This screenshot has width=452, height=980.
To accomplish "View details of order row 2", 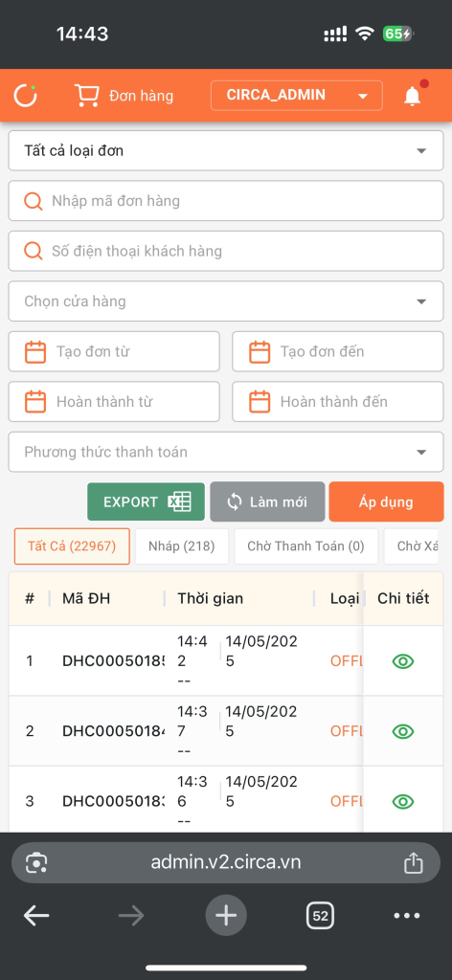I will (x=403, y=731).
